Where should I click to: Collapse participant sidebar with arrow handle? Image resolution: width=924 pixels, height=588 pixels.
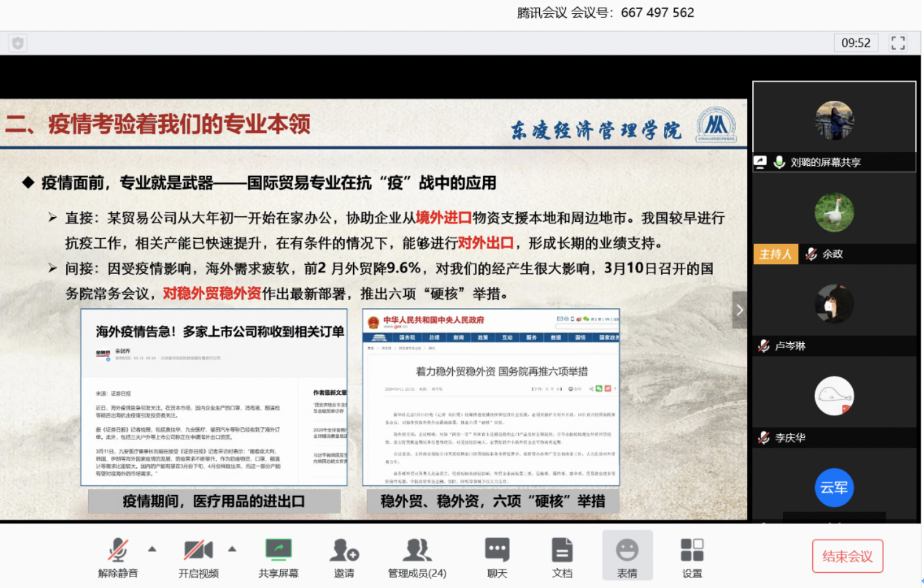click(739, 310)
